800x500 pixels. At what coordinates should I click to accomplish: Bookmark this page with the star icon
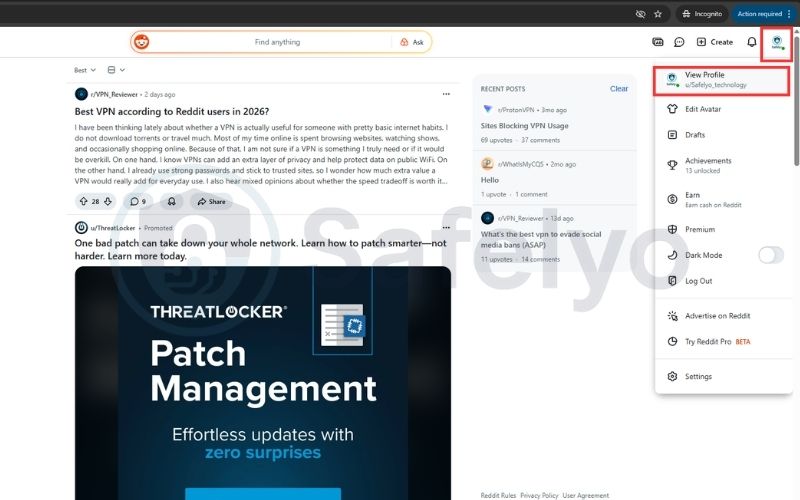(x=658, y=14)
